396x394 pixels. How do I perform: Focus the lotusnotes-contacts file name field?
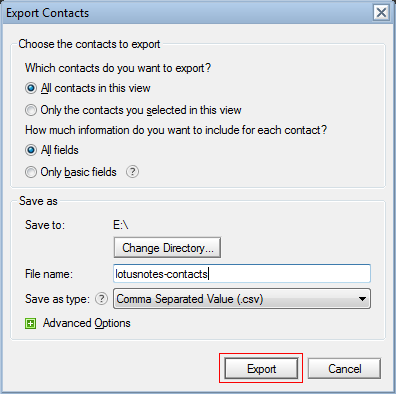tap(242, 274)
